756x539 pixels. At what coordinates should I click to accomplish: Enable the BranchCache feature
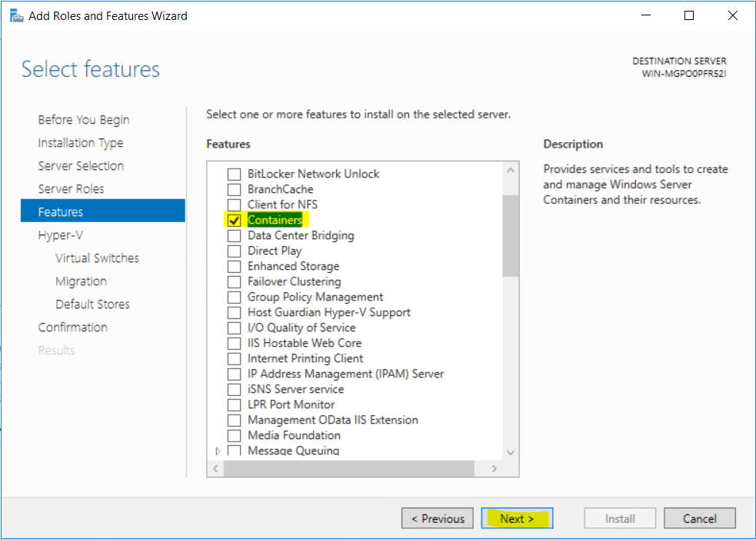(x=235, y=189)
